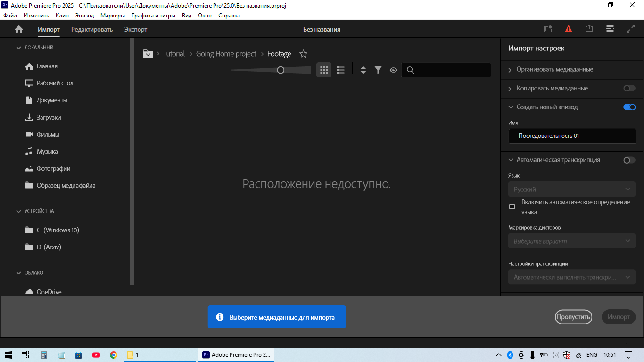Open the system compatibility warning icon
The height and width of the screenshot is (362, 644).
tap(569, 29)
